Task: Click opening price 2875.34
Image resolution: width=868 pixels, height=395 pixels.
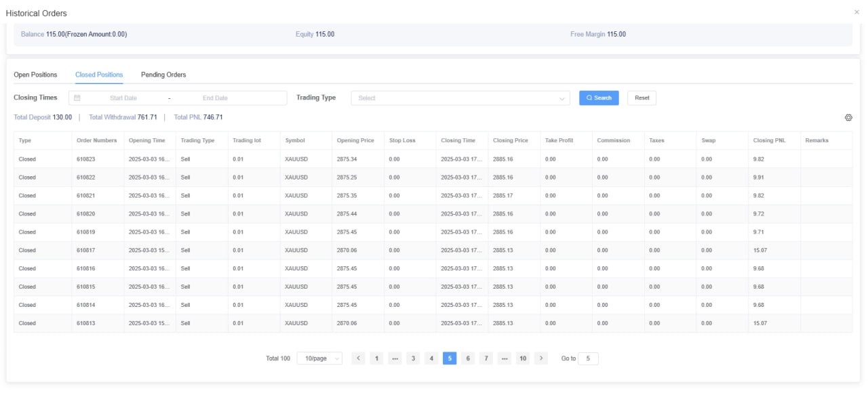Action: coord(347,159)
